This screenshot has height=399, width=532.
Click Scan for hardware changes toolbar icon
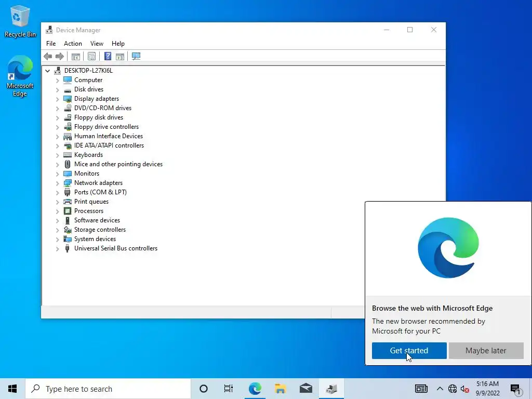pyautogui.click(x=136, y=56)
